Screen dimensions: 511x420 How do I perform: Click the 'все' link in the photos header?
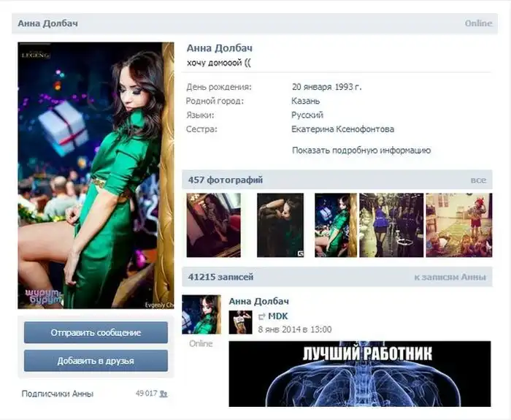click(x=478, y=180)
